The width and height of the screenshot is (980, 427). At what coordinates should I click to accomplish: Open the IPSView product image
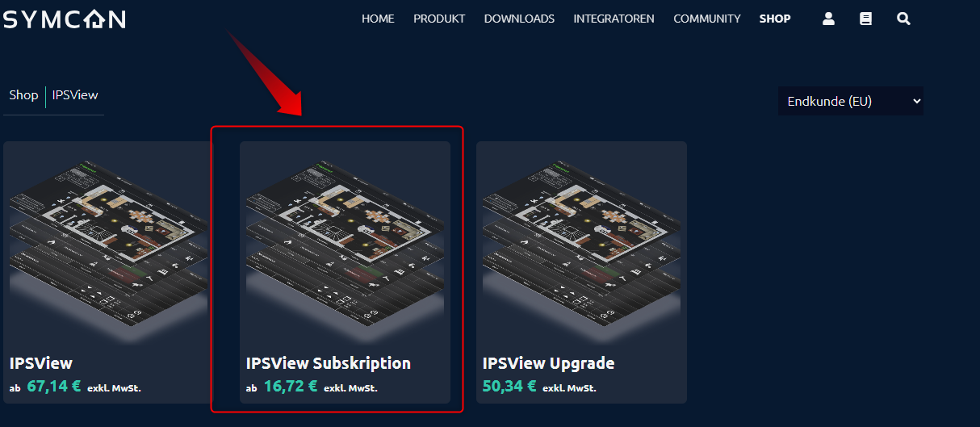(108, 242)
